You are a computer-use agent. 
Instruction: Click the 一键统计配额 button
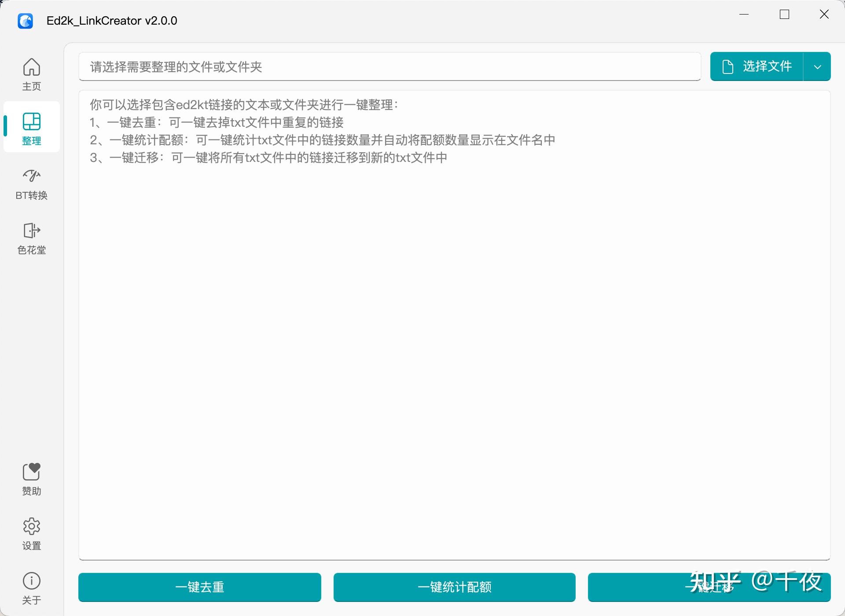(455, 587)
